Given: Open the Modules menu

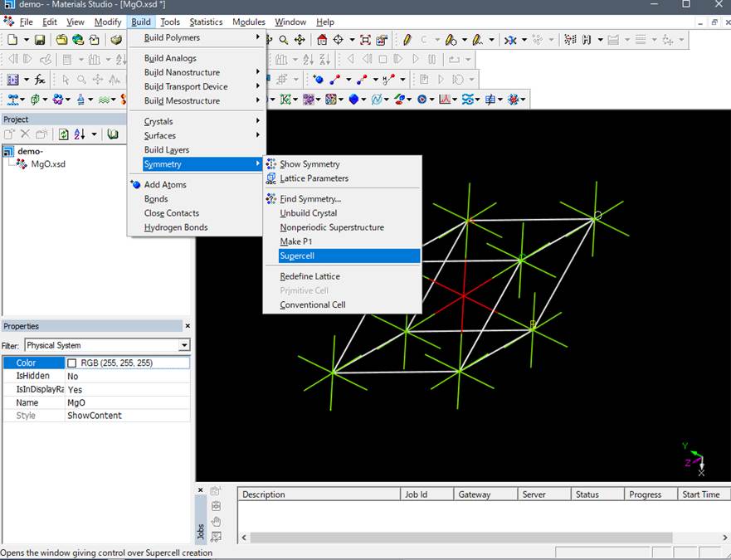Looking at the screenshot, I should [x=249, y=22].
